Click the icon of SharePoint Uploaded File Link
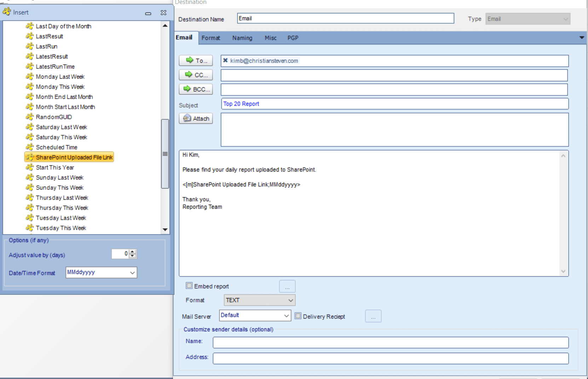Screen dimensions: 588x379 click(x=30, y=157)
